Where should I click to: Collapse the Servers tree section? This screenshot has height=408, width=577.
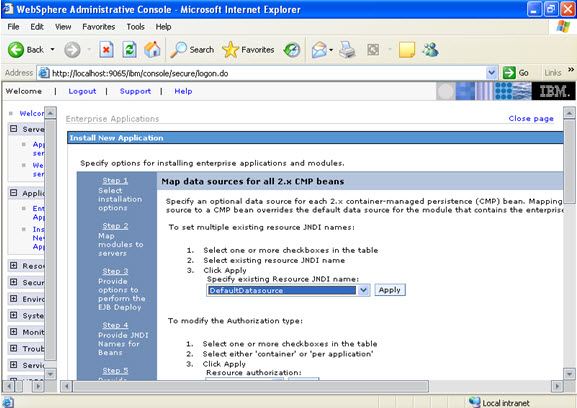point(14,129)
